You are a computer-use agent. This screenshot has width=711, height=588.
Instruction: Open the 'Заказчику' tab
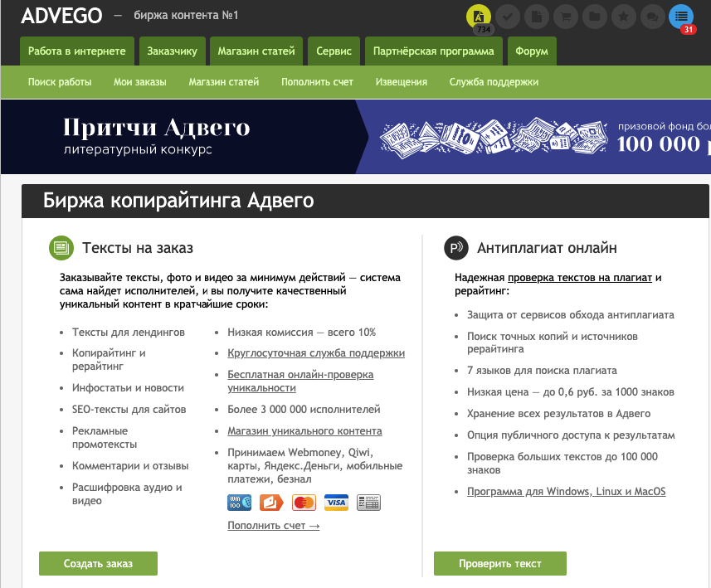(173, 51)
